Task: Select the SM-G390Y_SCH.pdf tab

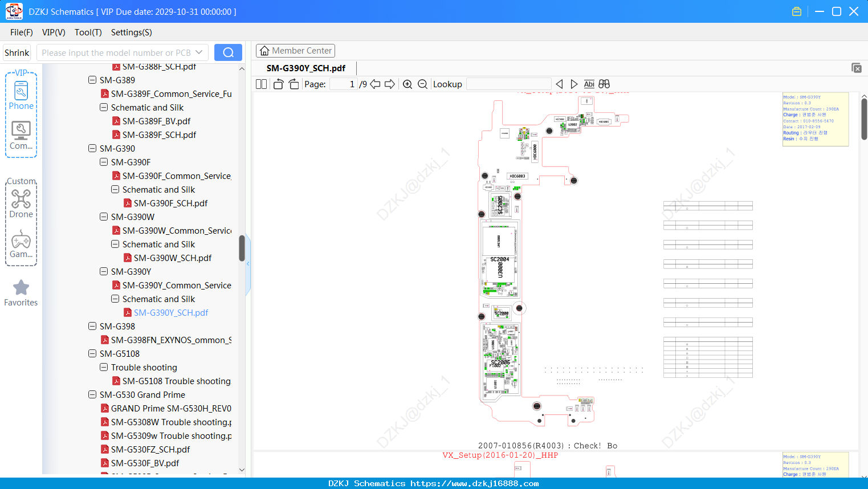Action: tap(305, 68)
